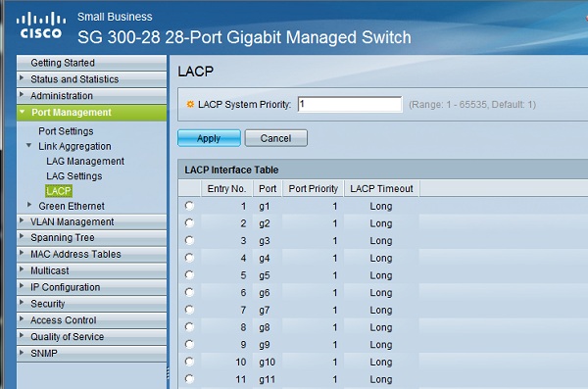Expand Spanning Tree arrow
Screen dimensions: 588x389
22,236
